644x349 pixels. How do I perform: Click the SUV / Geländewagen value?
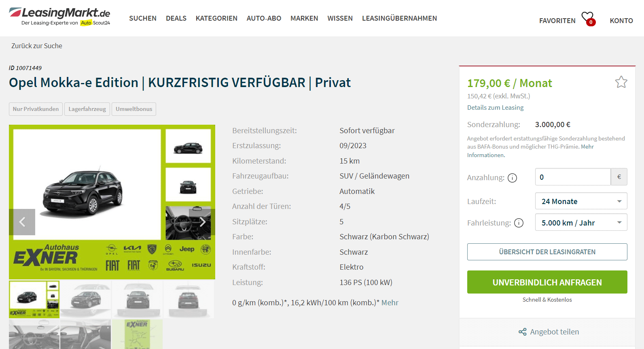pyautogui.click(x=374, y=176)
